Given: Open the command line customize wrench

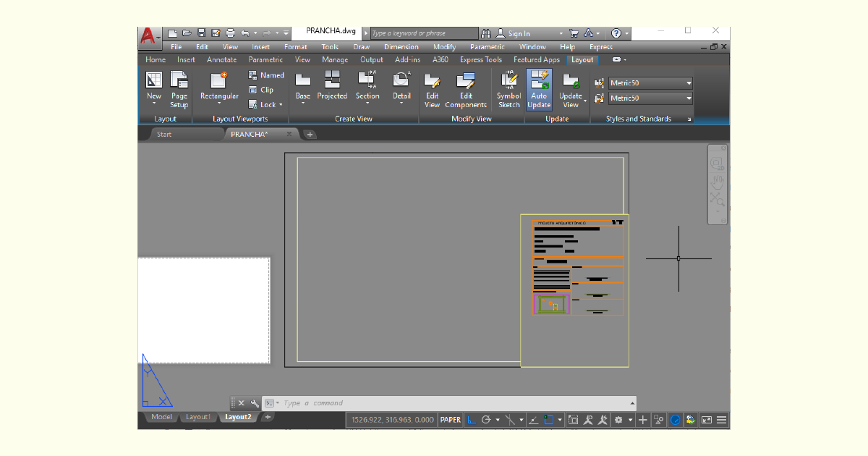Looking at the screenshot, I should pos(255,403).
